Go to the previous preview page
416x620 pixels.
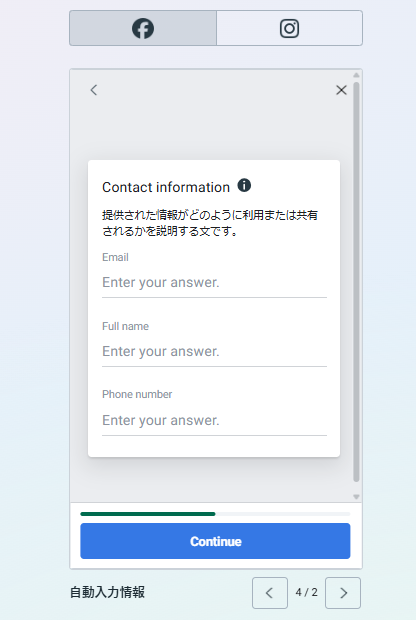pos(270,593)
